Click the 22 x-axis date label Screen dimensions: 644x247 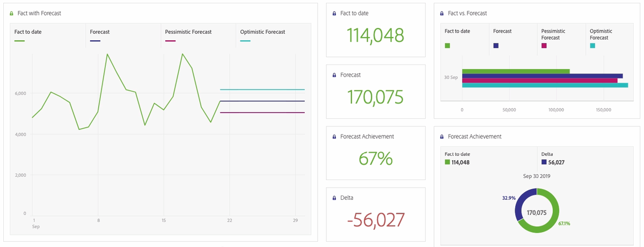pyautogui.click(x=230, y=220)
